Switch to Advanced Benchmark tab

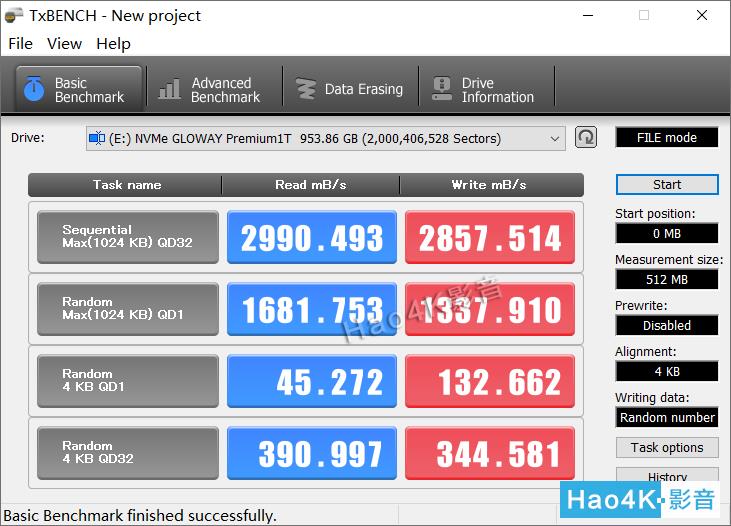(214, 89)
